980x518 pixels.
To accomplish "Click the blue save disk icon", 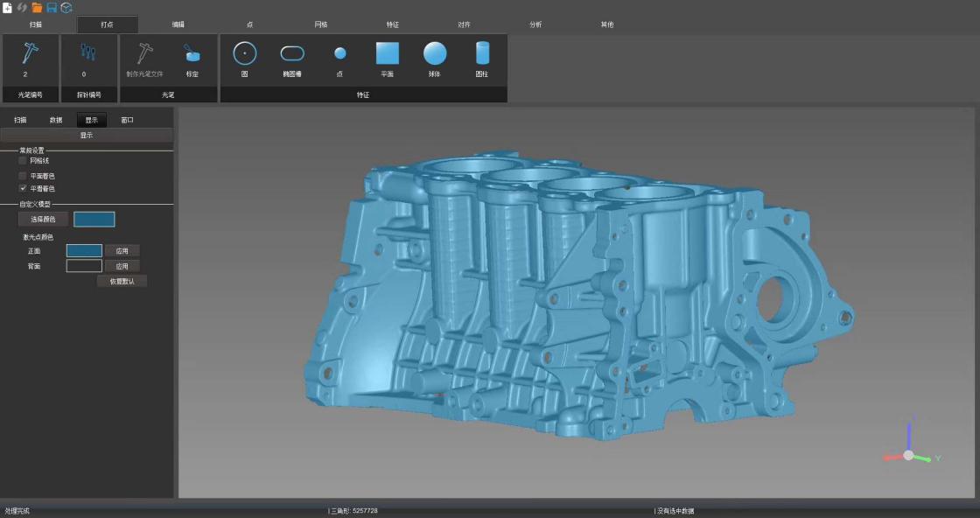I will click(x=52, y=7).
